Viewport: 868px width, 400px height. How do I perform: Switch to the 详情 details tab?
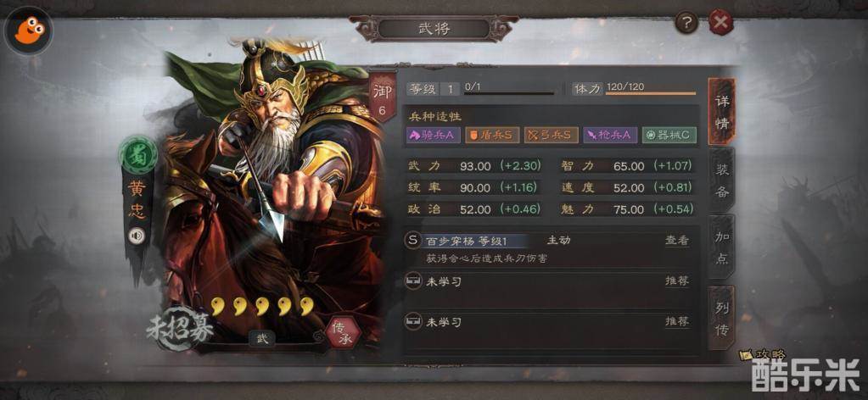722,112
